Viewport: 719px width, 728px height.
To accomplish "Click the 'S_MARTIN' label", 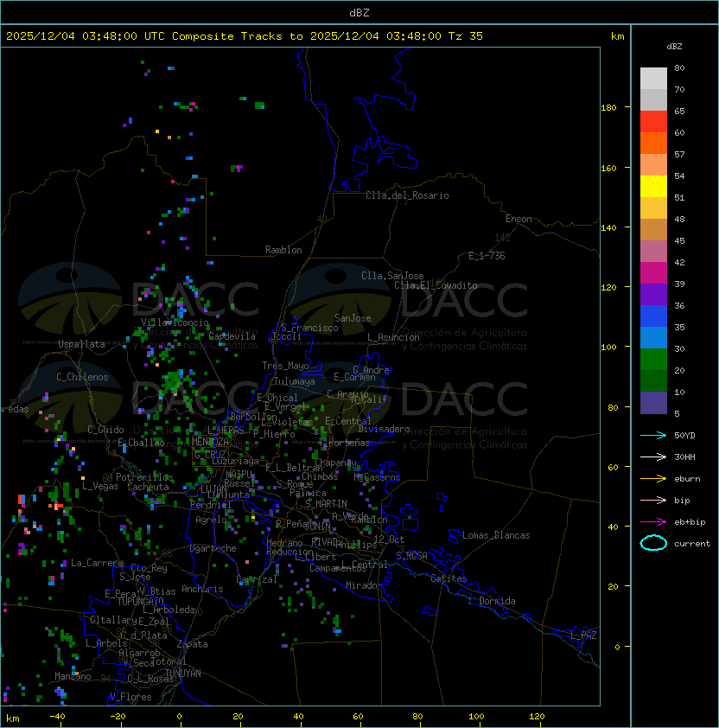I will pyautogui.click(x=326, y=504).
